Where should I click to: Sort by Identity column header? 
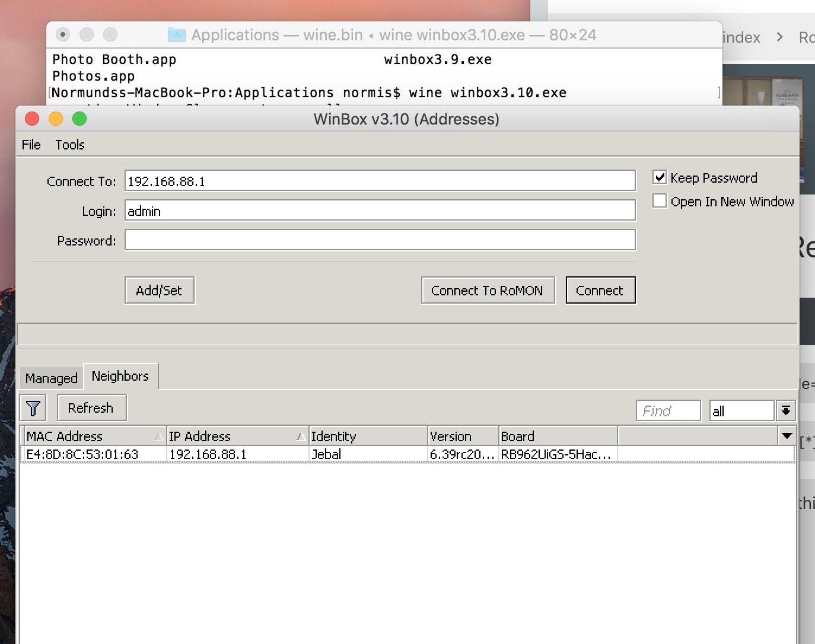pyautogui.click(x=368, y=436)
